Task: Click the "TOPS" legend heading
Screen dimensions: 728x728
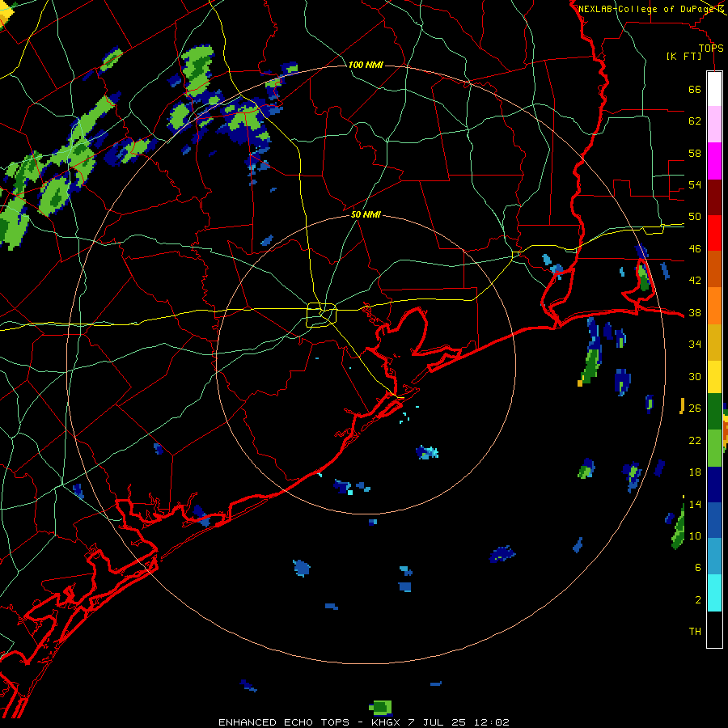Action: [711, 49]
